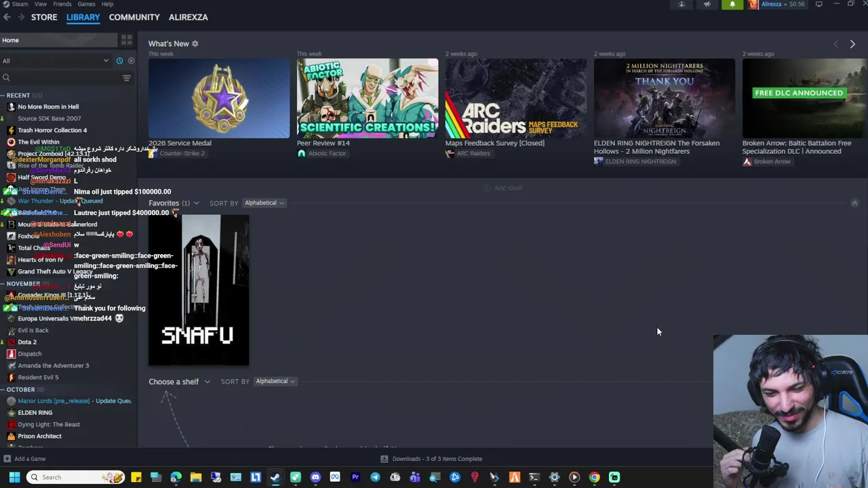Select Resident Evil 5 in game list
The width and height of the screenshot is (868, 488).
tap(38, 378)
